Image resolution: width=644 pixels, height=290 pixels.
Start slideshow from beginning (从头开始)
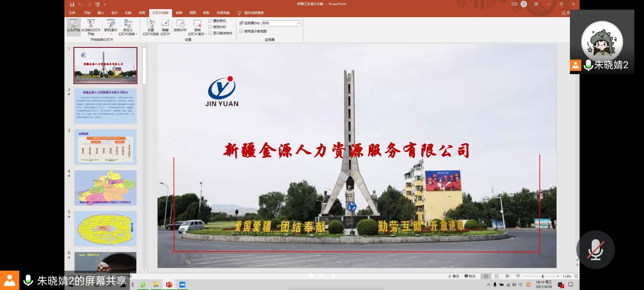[73, 26]
